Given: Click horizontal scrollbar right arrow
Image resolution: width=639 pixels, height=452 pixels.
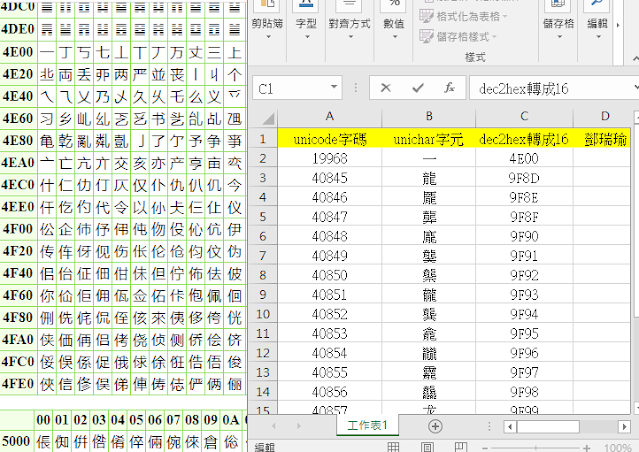Looking at the screenshot, I should [x=624, y=427].
